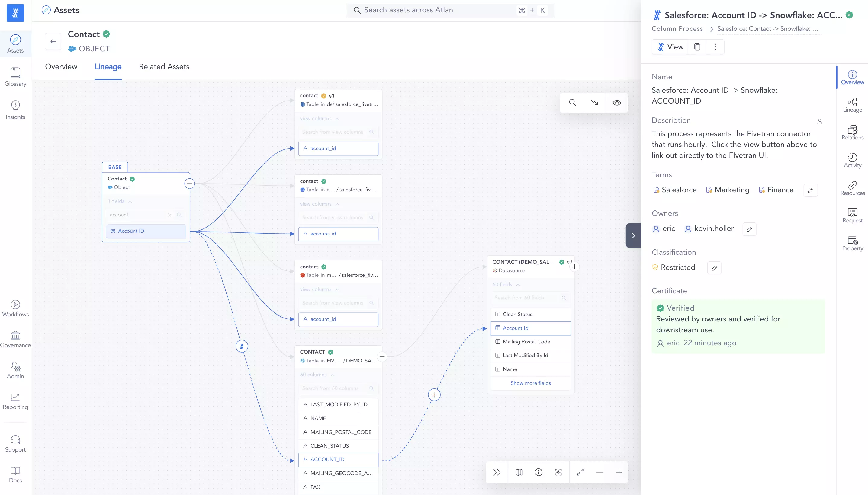This screenshot has width=868, height=495.
Task: Select the Account Id field in datasource
Action: (x=531, y=328)
